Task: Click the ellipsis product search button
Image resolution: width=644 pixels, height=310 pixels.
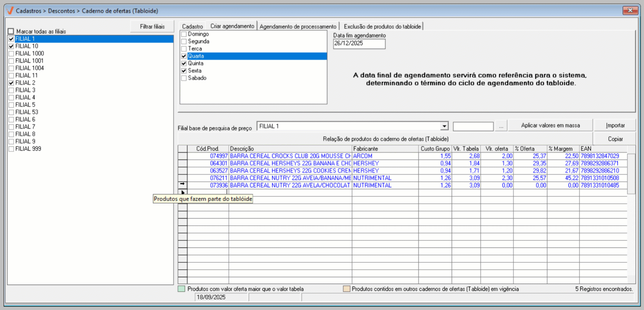Action: click(501, 126)
